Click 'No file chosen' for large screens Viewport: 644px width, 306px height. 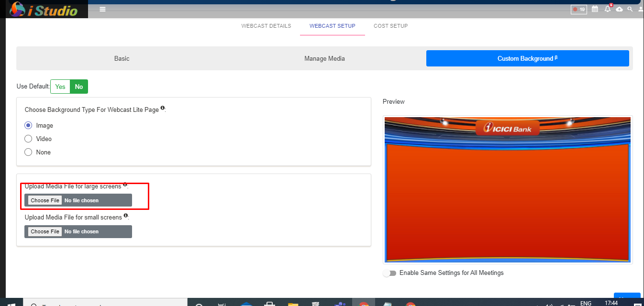tap(81, 200)
